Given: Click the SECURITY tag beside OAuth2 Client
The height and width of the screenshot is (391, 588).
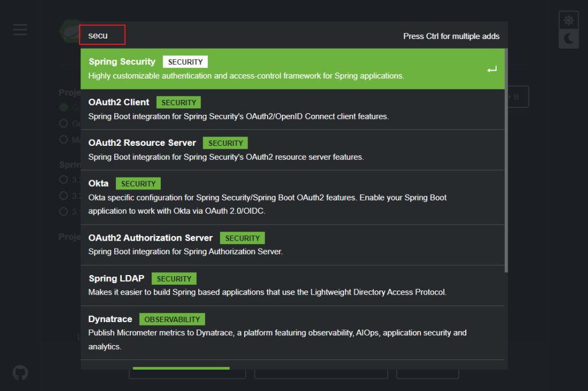Looking at the screenshot, I should pos(179,102).
